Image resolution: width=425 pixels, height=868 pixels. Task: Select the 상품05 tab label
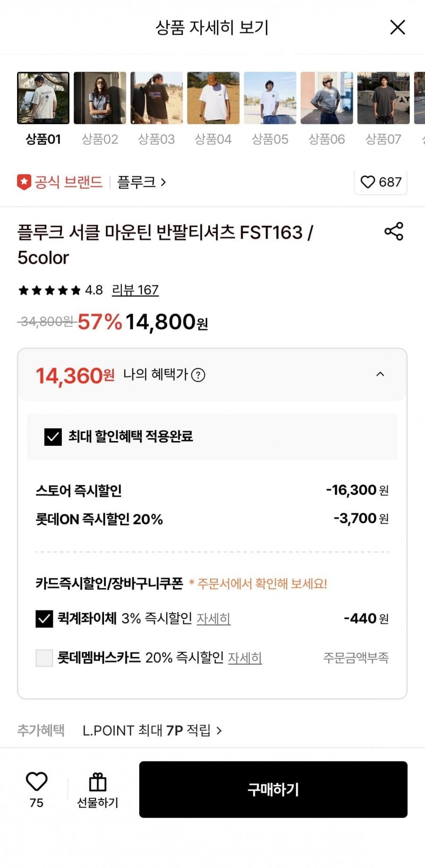(270, 139)
